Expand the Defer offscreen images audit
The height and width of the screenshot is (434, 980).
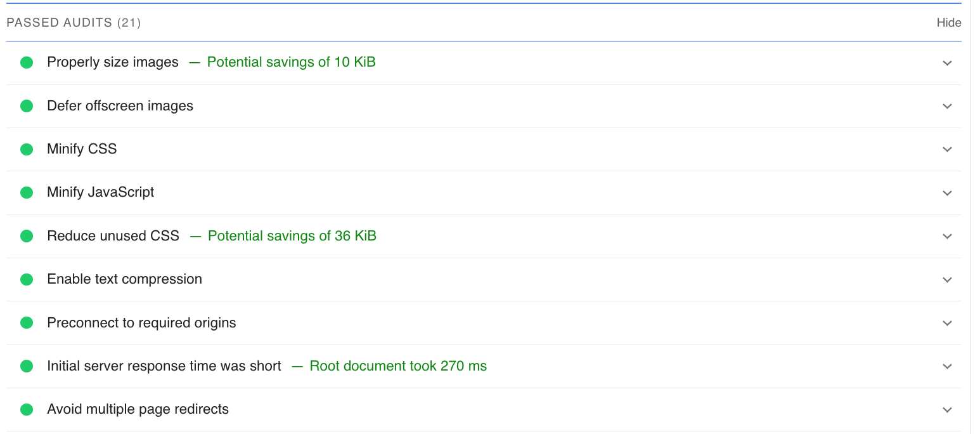[947, 106]
